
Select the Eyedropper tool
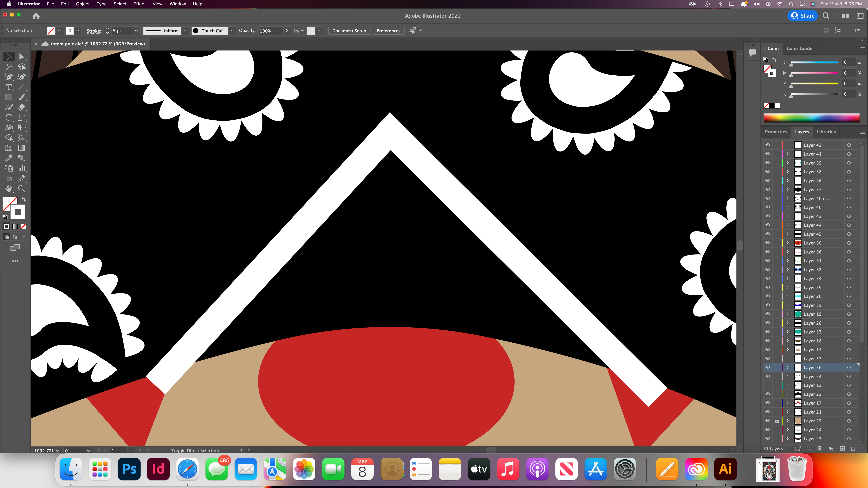tap(9, 158)
